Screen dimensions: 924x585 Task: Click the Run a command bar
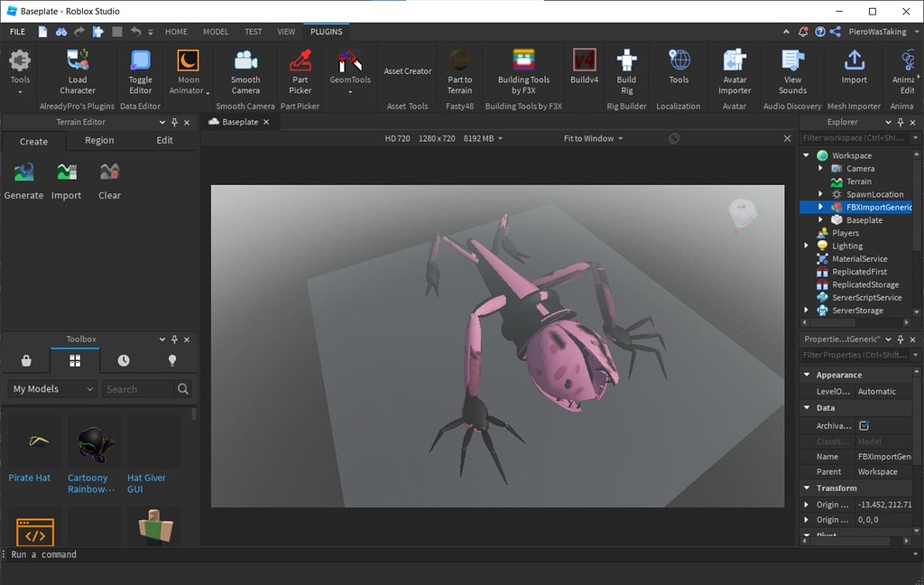click(459, 554)
